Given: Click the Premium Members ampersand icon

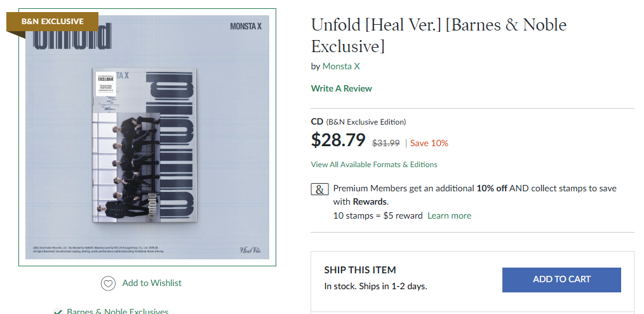Looking at the screenshot, I should (x=320, y=189).
